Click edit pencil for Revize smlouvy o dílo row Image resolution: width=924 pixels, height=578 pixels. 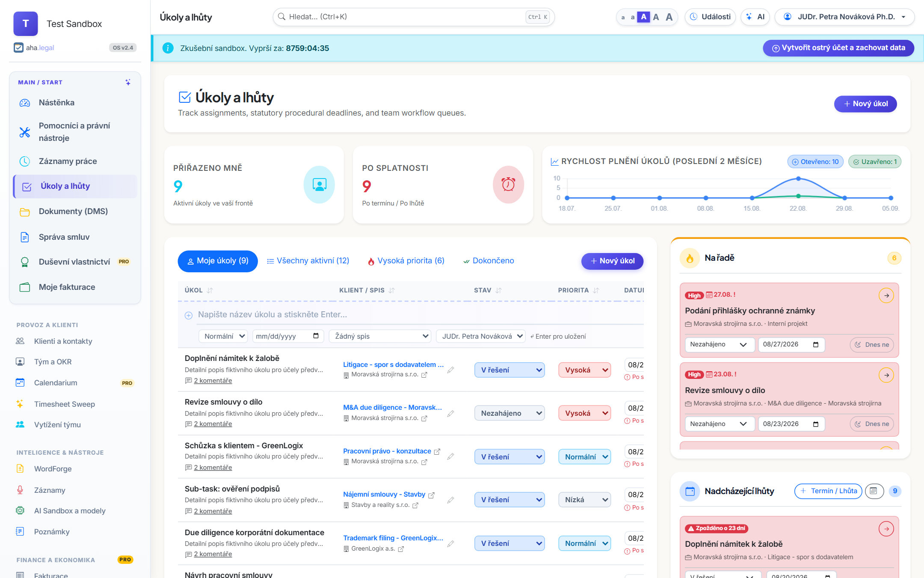450,414
